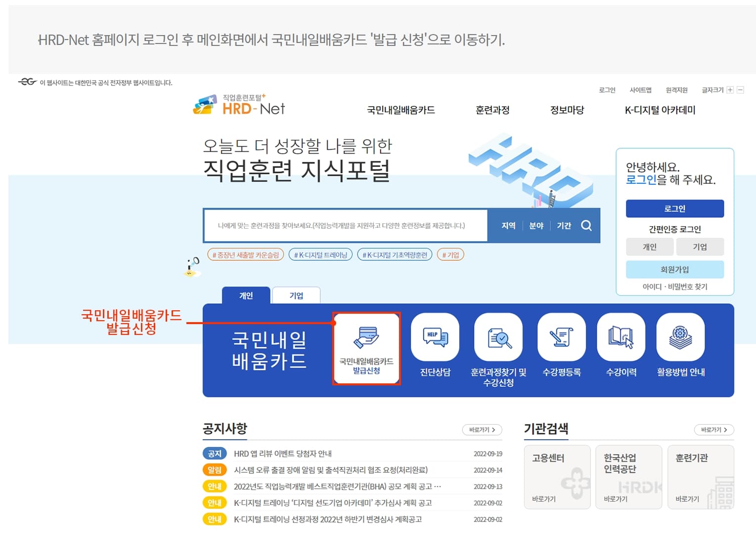This screenshot has width=756, height=540.
Task: Open the K-디지털 아카데미 menu
Action: coord(660,110)
